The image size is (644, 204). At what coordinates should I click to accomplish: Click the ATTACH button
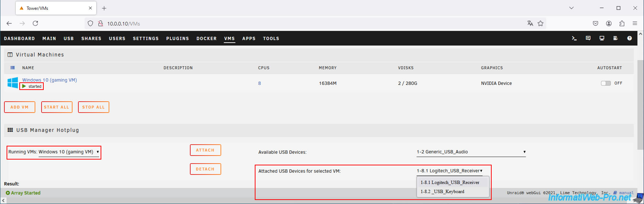206,150
